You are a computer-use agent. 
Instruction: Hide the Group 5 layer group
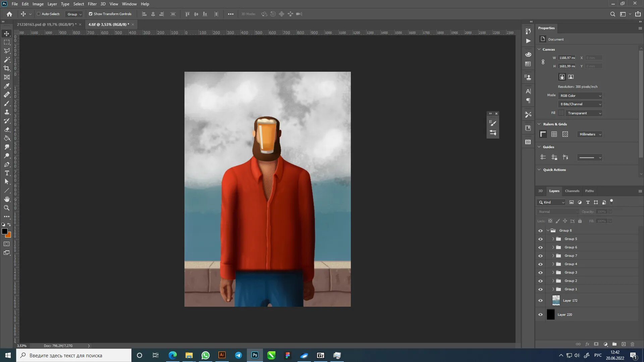(540, 239)
